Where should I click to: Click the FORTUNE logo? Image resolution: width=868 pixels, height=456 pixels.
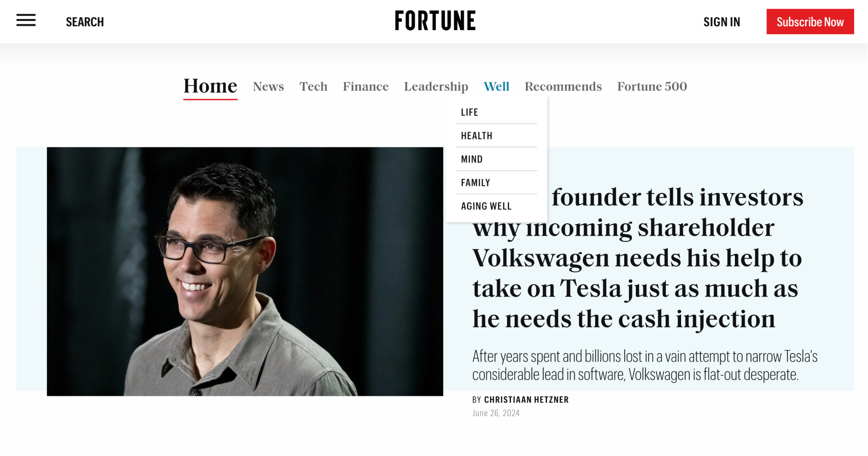tap(435, 21)
